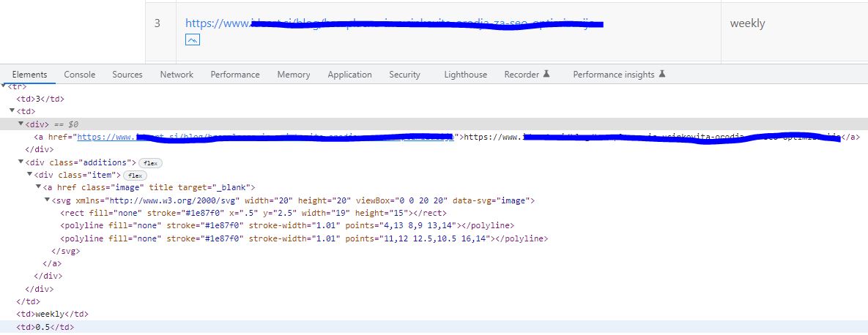
Task: Select the closing </svg> tag line
Action: pos(66,251)
